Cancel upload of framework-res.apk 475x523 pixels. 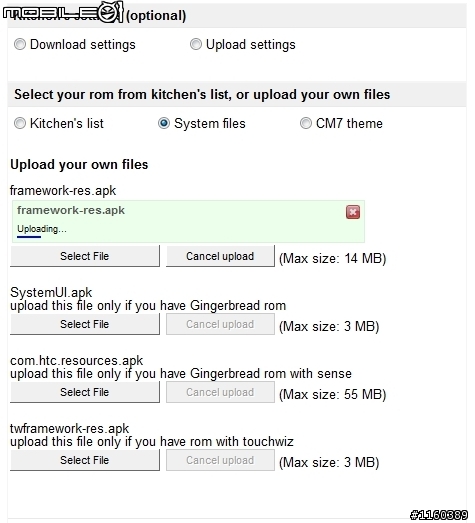(220, 256)
